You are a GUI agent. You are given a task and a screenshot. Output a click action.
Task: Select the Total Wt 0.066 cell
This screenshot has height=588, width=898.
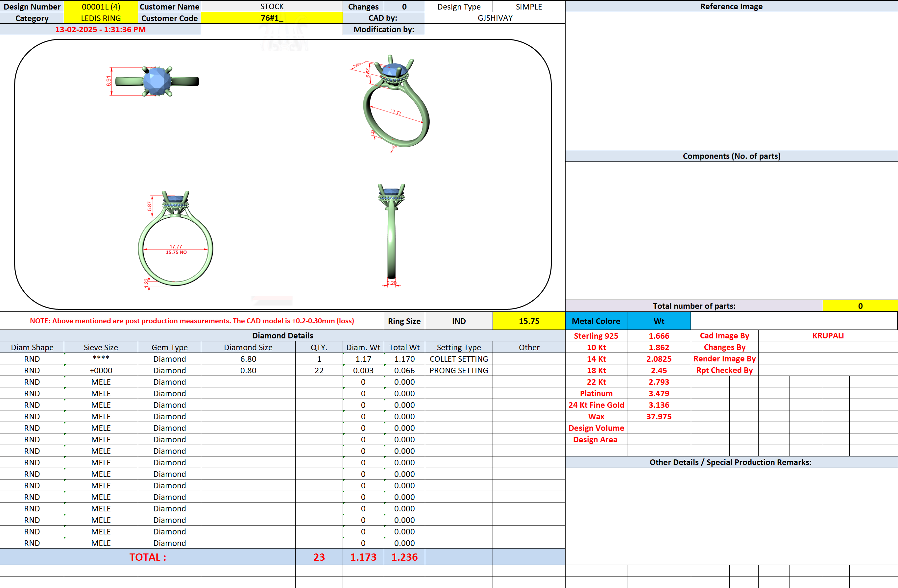pos(404,370)
